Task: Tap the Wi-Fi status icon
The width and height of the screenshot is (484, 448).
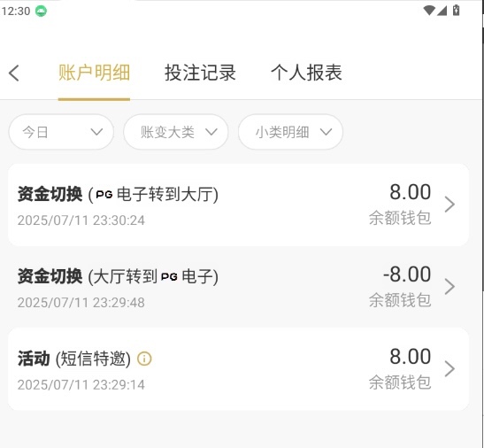Action: tap(429, 11)
